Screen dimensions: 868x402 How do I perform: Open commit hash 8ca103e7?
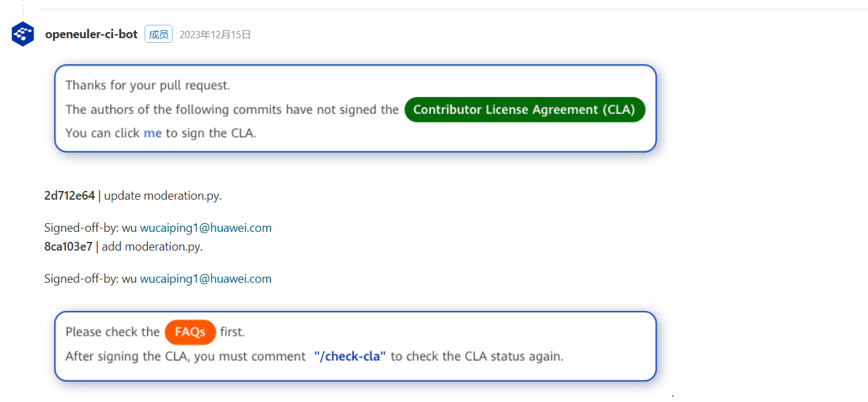click(x=68, y=247)
